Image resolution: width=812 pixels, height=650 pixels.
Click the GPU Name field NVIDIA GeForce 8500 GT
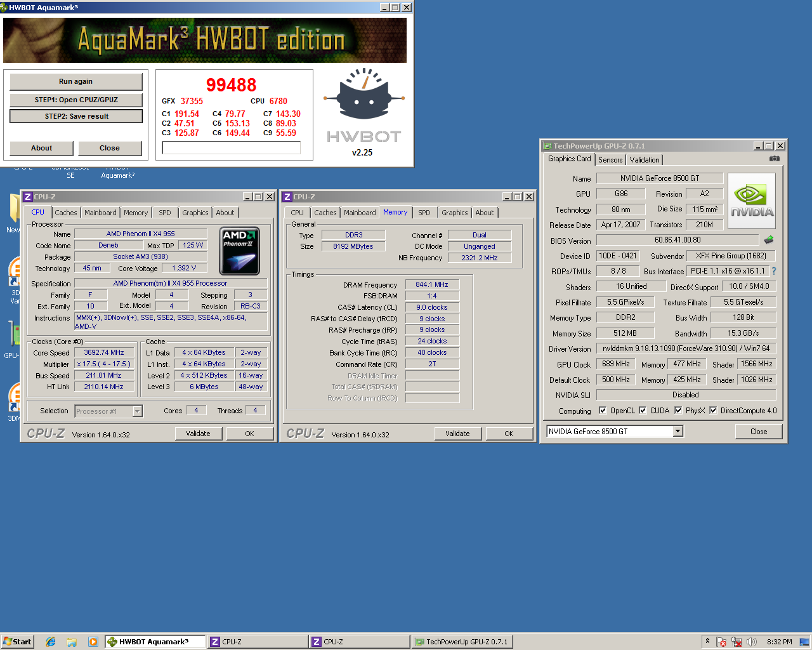(x=660, y=178)
